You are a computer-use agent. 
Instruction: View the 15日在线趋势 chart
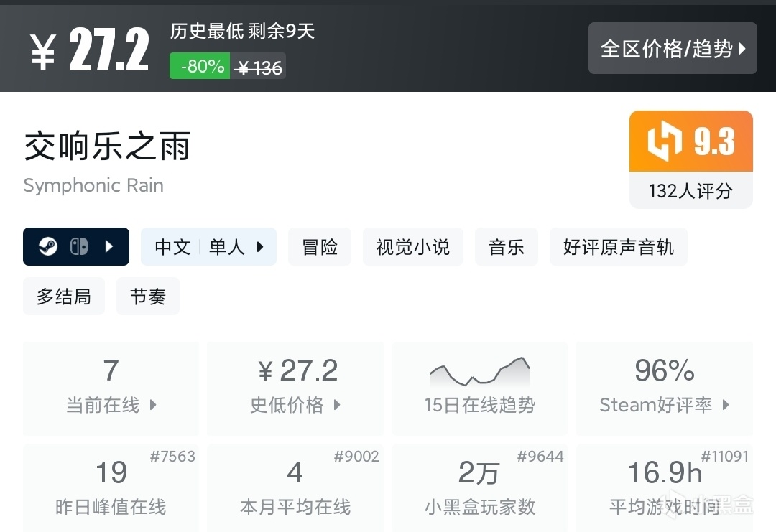tap(479, 388)
